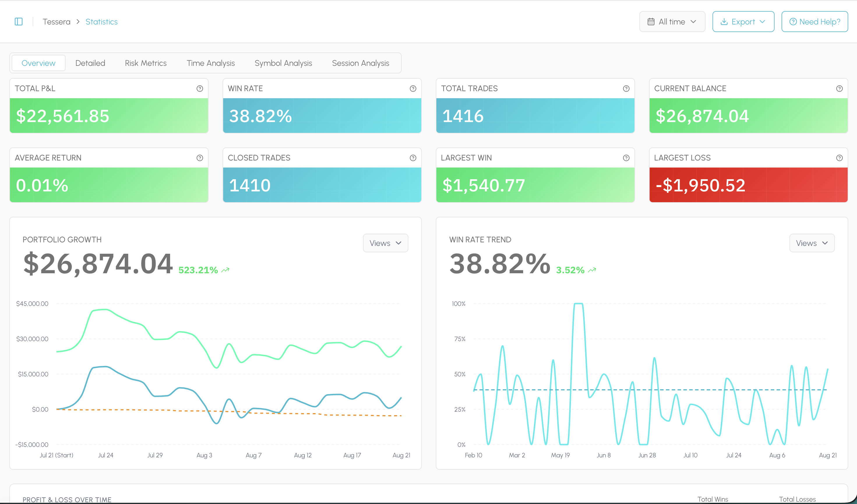
Task: Click the 100% spike in win rate chart
Action: tap(578, 304)
